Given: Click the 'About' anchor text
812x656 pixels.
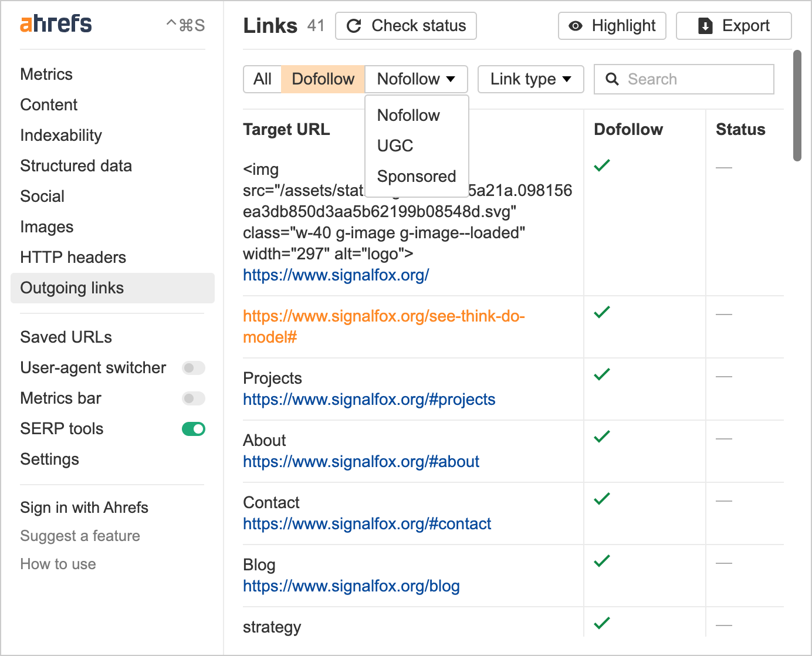Looking at the screenshot, I should [x=264, y=441].
